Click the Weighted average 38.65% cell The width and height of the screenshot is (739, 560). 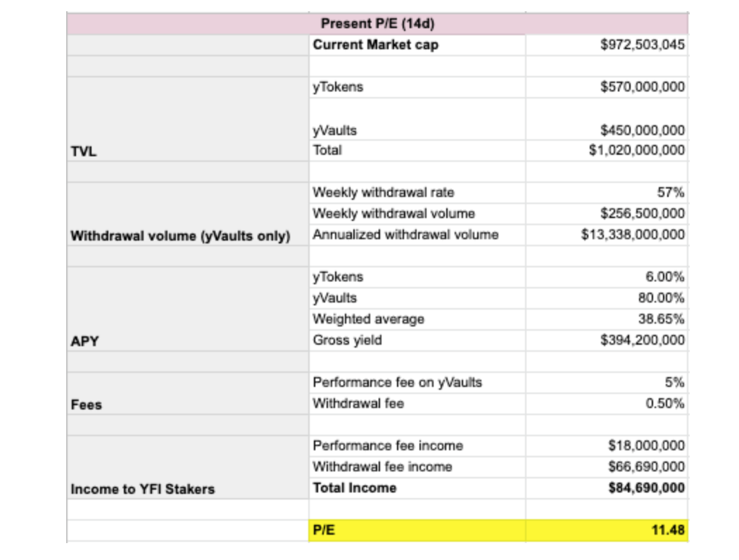coord(607,319)
